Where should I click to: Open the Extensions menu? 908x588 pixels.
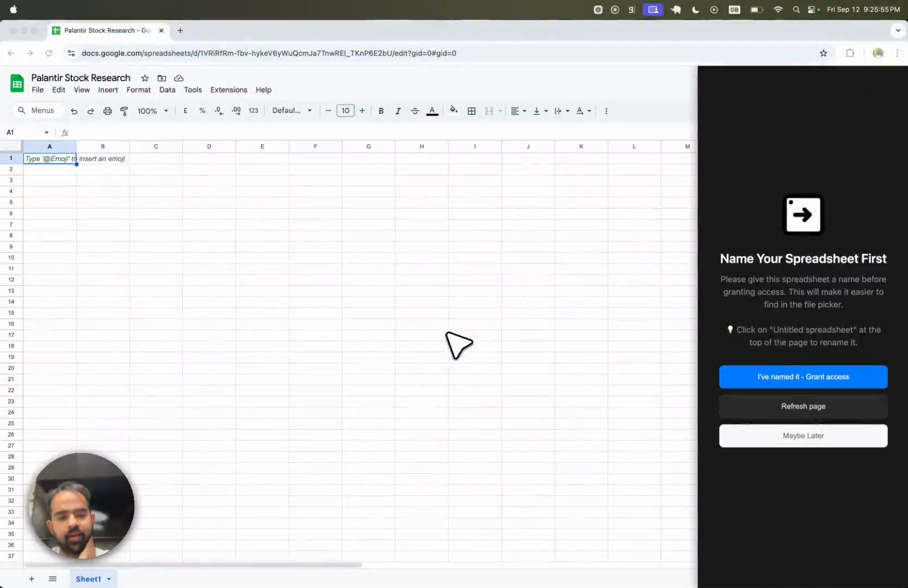229,90
